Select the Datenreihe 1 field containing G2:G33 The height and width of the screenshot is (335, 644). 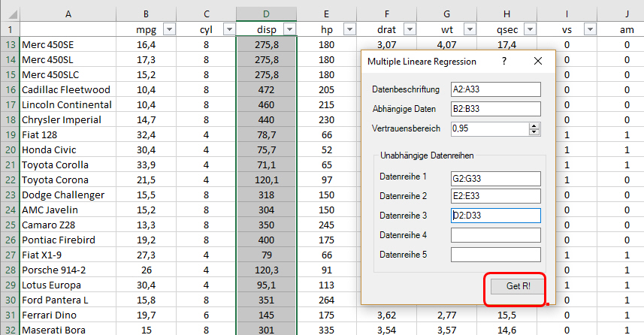(495, 178)
